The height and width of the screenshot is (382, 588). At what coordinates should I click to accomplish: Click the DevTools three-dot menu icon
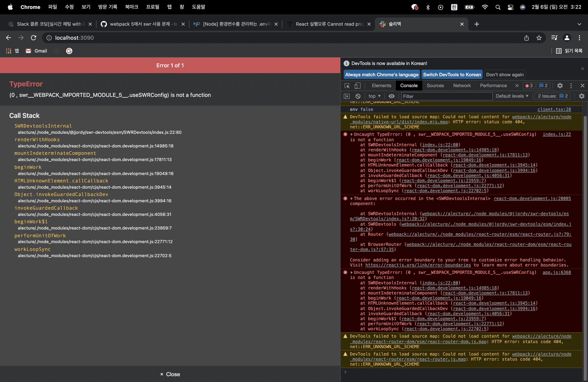point(571,86)
